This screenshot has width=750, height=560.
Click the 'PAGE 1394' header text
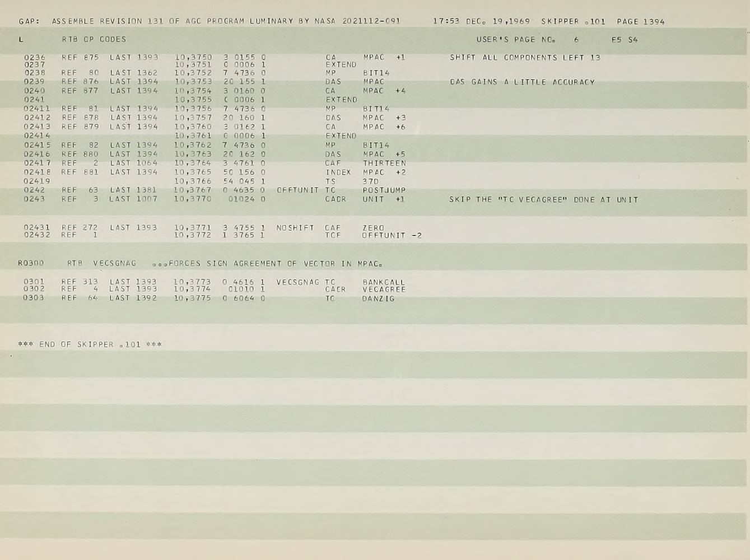pos(640,22)
